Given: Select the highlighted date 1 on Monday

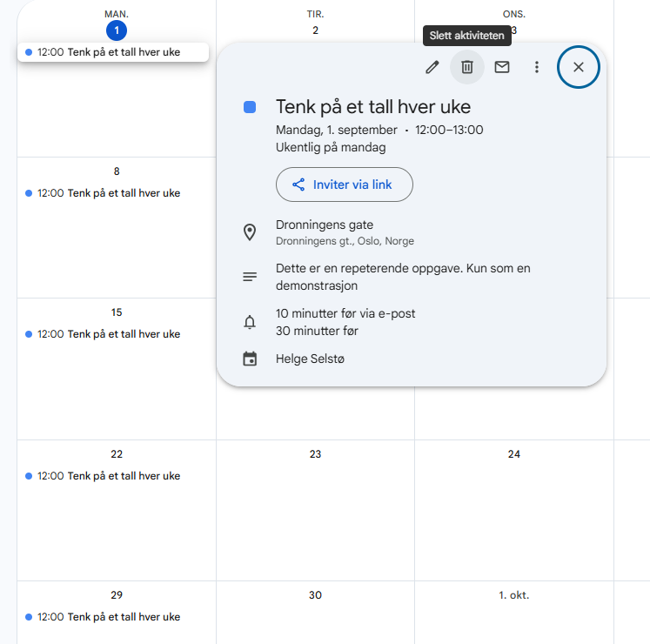Looking at the screenshot, I should 117,30.
